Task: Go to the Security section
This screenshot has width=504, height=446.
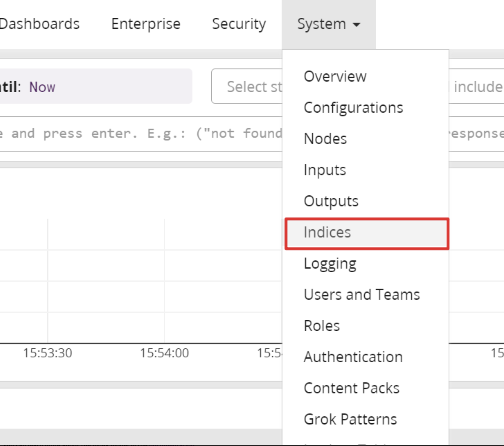Action: click(x=239, y=24)
